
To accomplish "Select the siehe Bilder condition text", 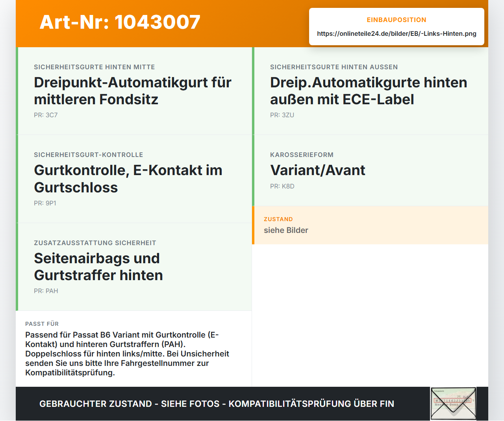I will (x=286, y=230).
